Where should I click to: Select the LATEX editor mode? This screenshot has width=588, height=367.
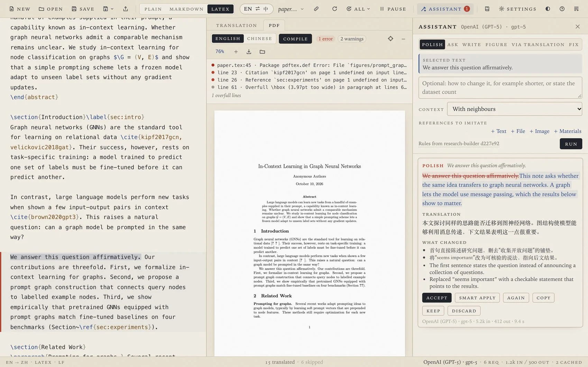point(220,9)
